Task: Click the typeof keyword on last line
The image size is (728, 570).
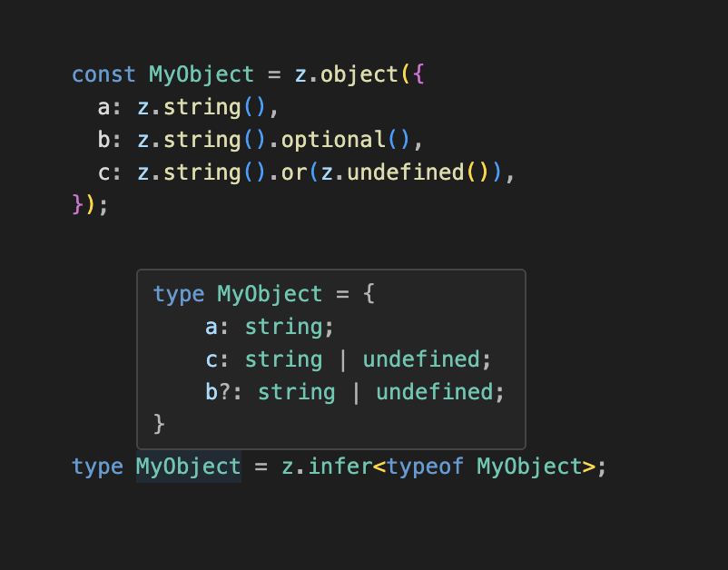Action: pyautogui.click(x=426, y=467)
